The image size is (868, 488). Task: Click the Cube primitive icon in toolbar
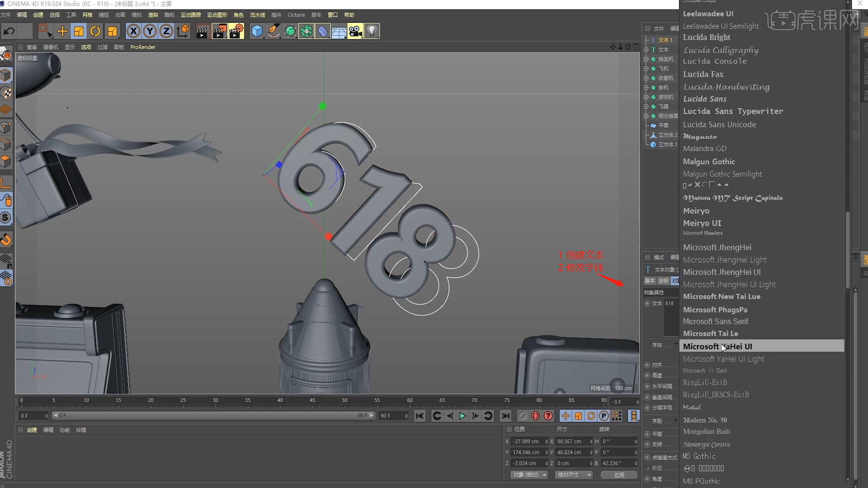257,31
